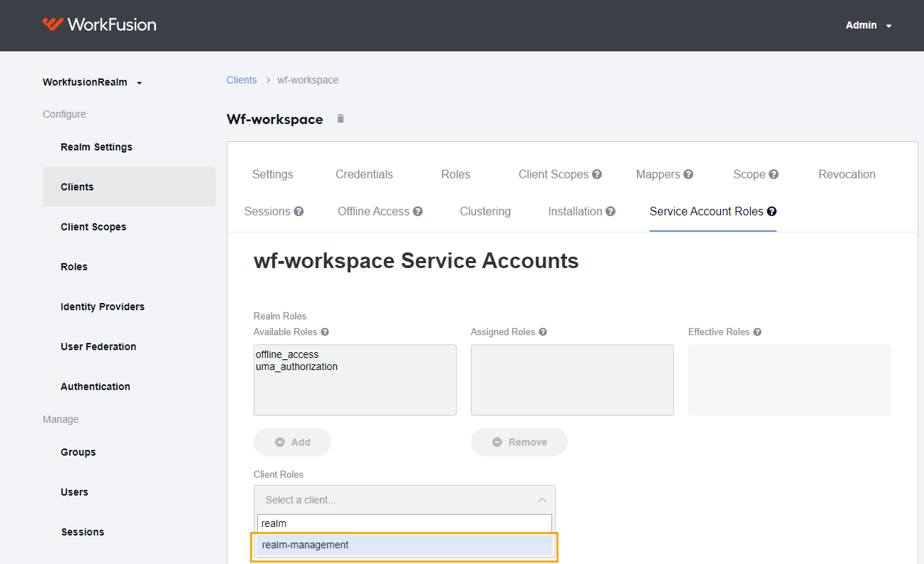Open the WorkfusionRealm realm selector
Image resolution: width=924 pixels, height=564 pixels.
tap(93, 82)
